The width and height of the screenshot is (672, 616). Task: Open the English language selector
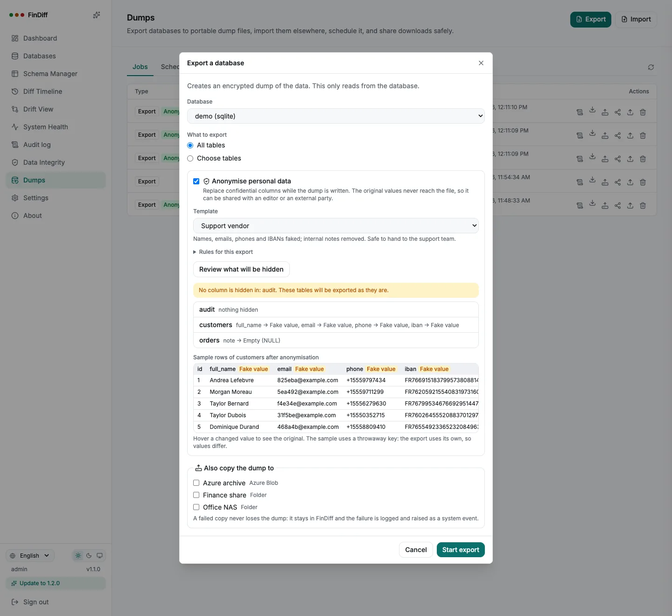(x=30, y=556)
